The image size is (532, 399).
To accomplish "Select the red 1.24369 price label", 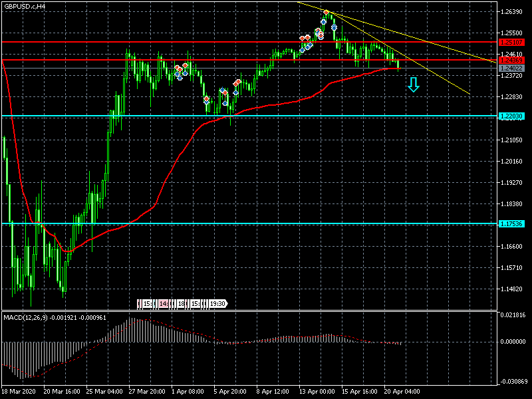I will (511, 61).
